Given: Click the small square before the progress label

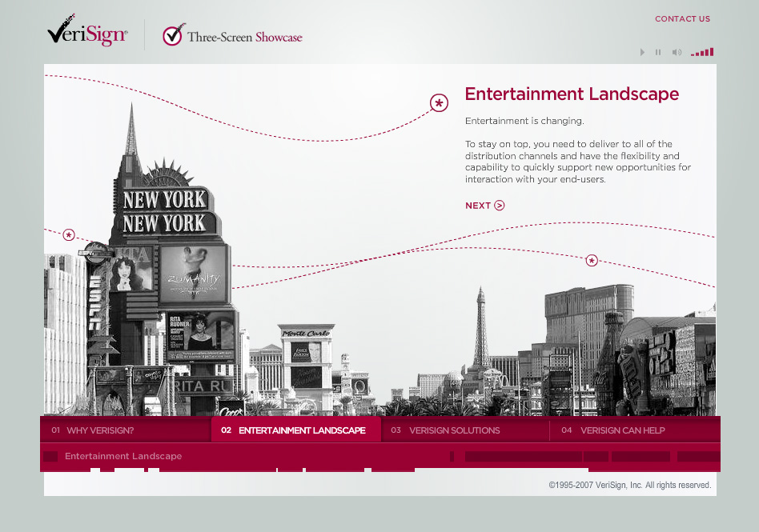Looking at the screenshot, I should pos(50,457).
